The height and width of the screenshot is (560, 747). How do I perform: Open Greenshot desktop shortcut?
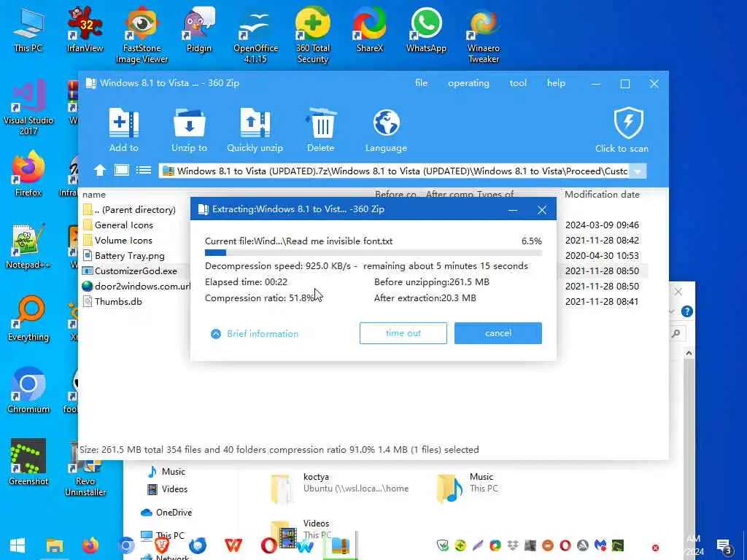tap(28, 463)
